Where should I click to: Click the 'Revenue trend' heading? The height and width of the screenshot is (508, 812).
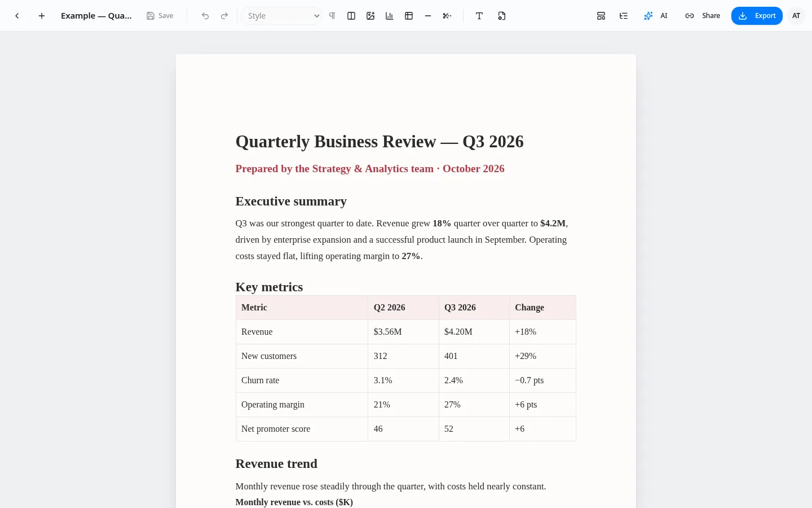point(276,464)
